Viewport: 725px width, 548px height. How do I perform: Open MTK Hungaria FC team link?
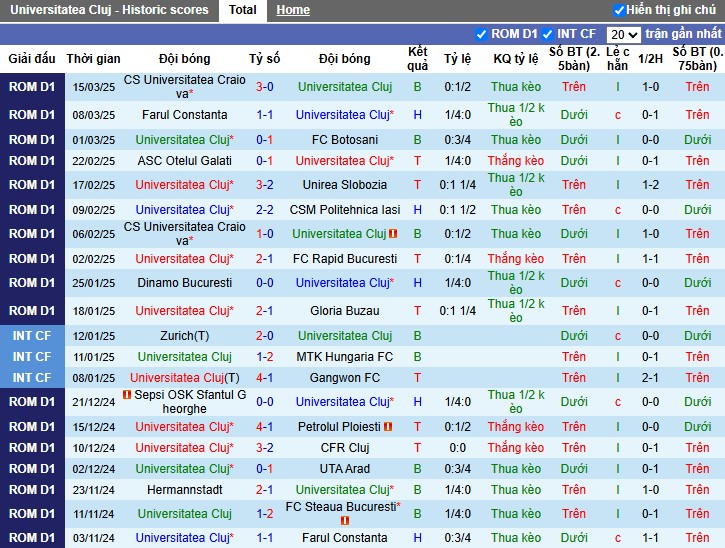tap(344, 357)
